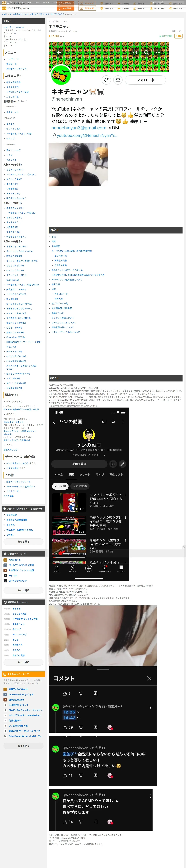Image resolution: width=186 pixels, height=868 pixels.
Task: Open ゴールデンハウンド（公式） ranking entry
Action: [x=21, y=565]
